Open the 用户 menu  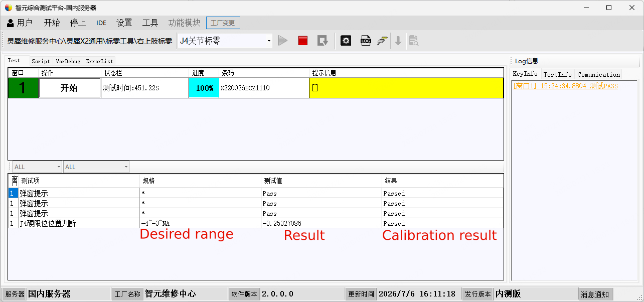pyautogui.click(x=20, y=23)
